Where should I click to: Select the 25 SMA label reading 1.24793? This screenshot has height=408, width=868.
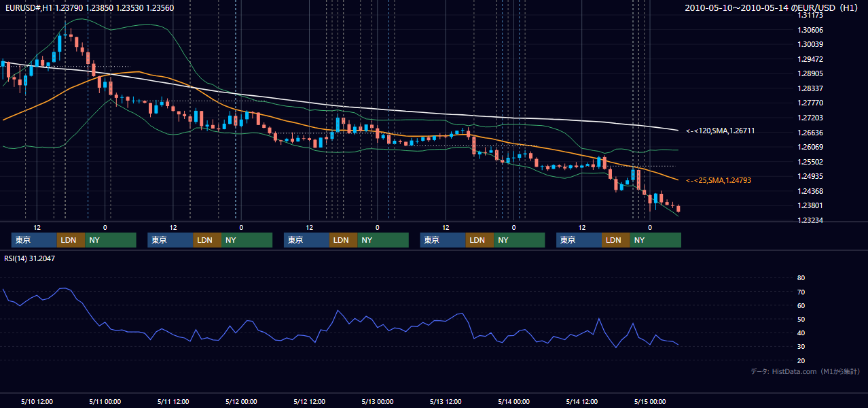pyautogui.click(x=719, y=180)
